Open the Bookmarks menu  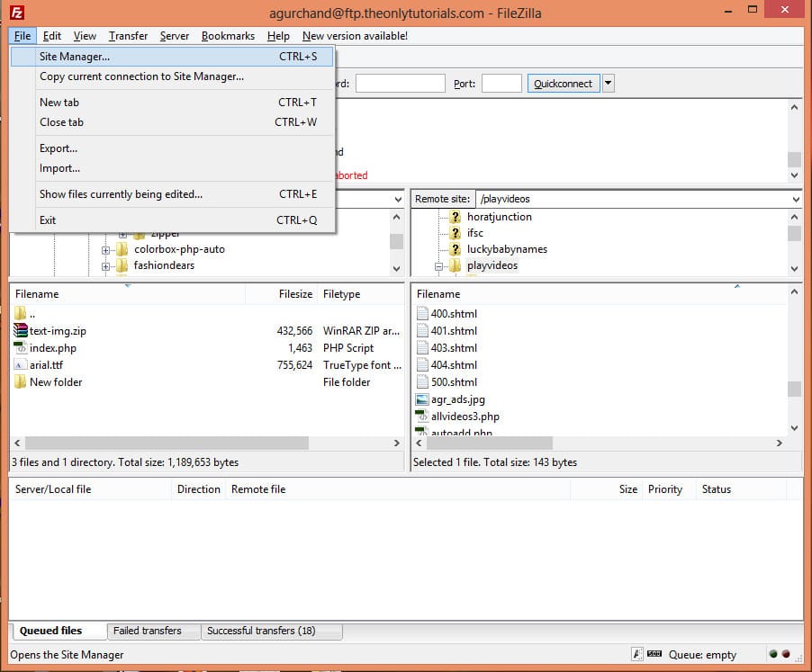228,36
